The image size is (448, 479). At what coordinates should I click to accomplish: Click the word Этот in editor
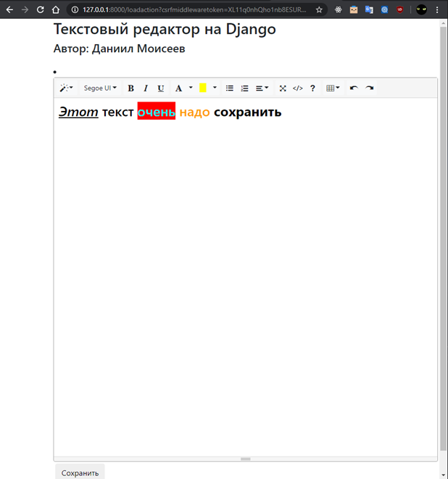[78, 112]
